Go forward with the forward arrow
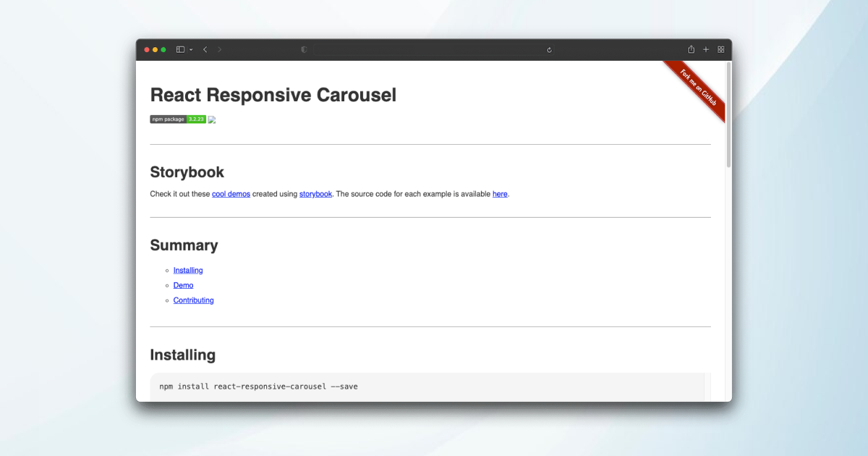The image size is (868, 456). coord(220,49)
